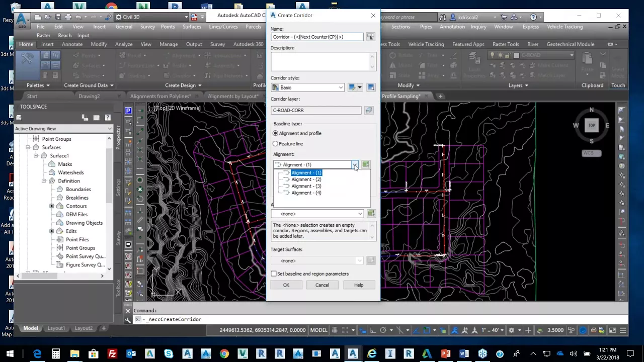Open the Surfaces menu in menu bar

point(192,27)
